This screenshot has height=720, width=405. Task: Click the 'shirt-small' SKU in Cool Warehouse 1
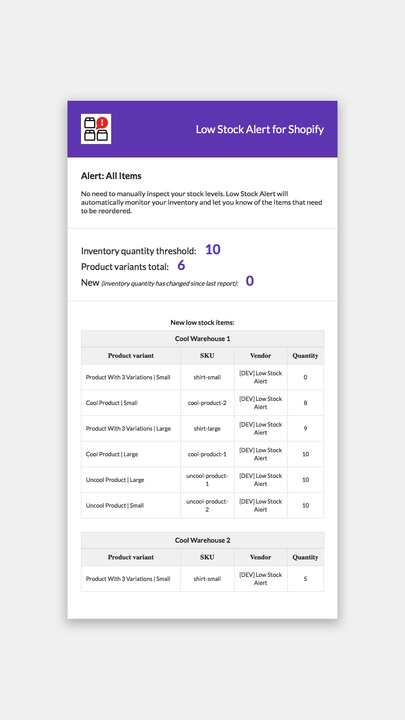point(207,377)
